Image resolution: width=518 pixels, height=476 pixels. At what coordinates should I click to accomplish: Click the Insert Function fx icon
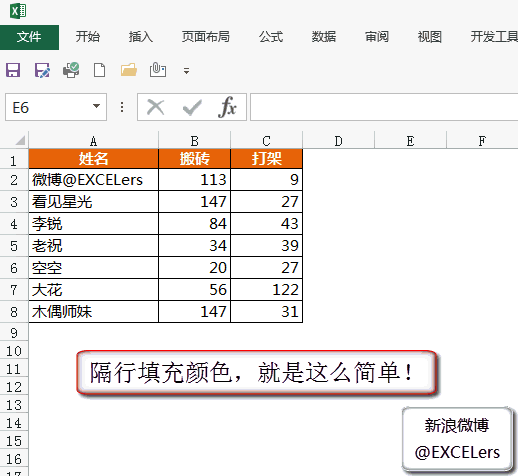227,107
